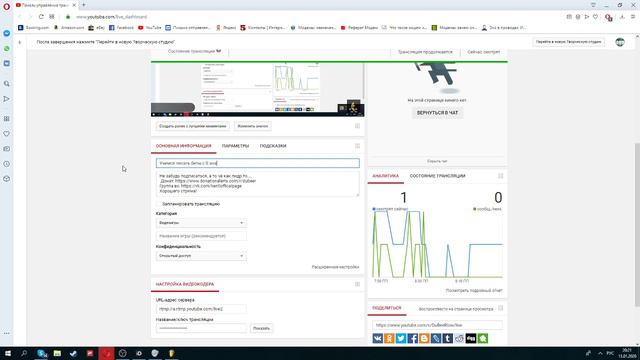
Task: Open the detailed analytics report link
Action: [474, 291]
